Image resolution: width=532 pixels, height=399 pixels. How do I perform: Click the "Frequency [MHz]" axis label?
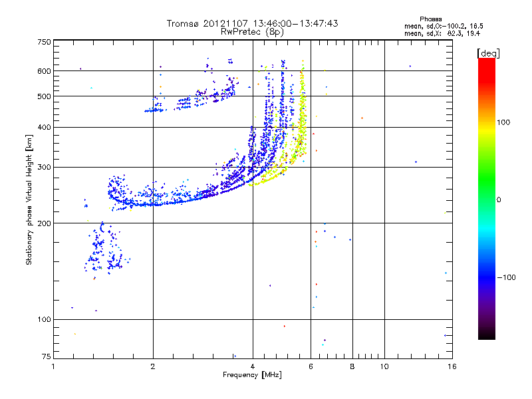[x=252, y=375]
